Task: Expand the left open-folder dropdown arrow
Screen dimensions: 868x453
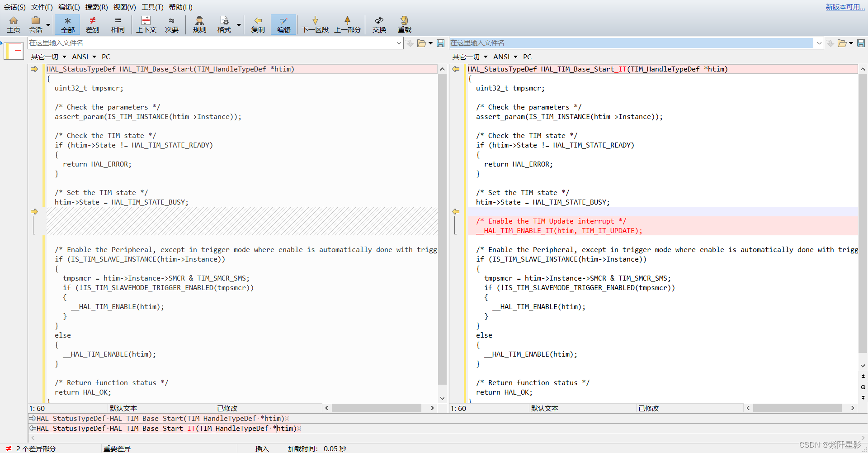Action: 430,43
